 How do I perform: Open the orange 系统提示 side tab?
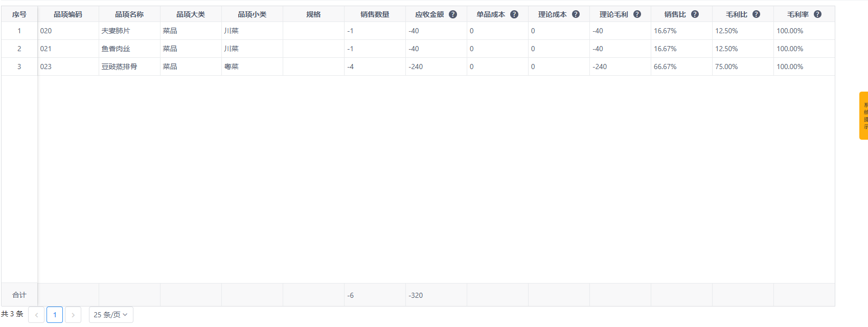[x=863, y=116]
